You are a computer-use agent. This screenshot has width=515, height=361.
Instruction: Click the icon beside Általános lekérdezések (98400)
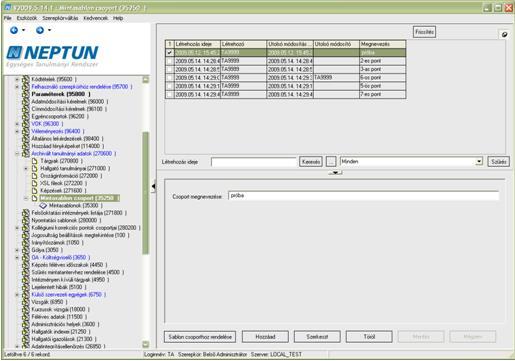(26, 138)
